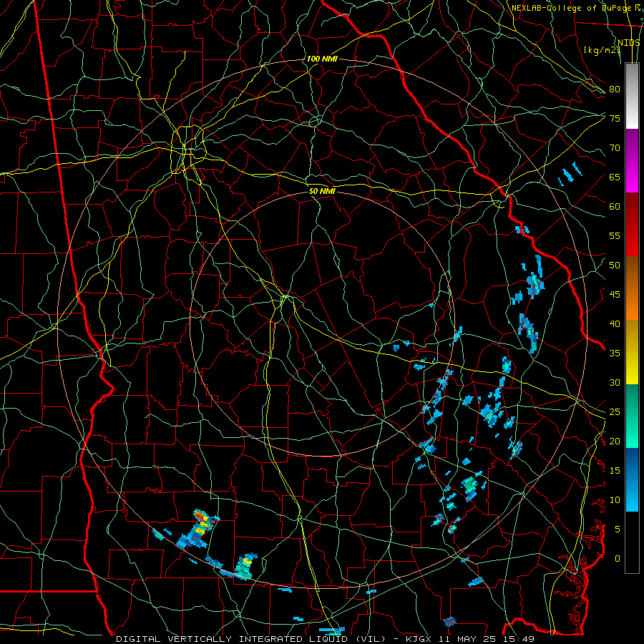
Task: Click the "50" value on the VIL scale
Action: [615, 265]
